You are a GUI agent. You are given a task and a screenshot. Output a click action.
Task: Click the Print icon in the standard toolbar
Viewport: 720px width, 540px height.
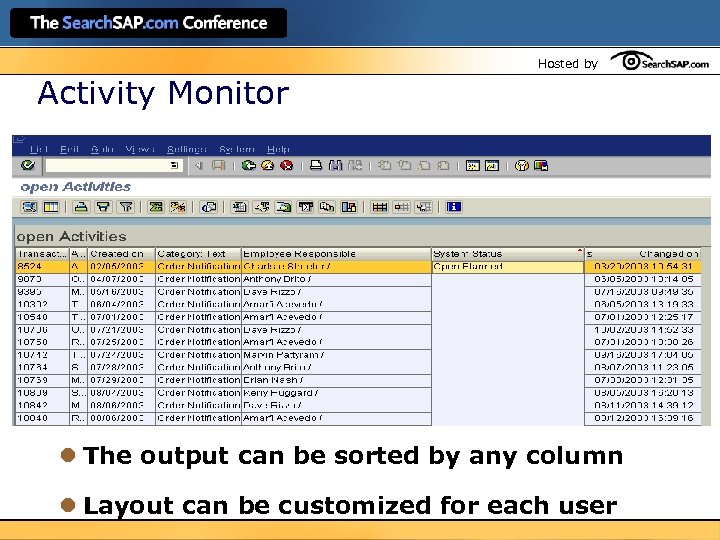[x=316, y=165]
